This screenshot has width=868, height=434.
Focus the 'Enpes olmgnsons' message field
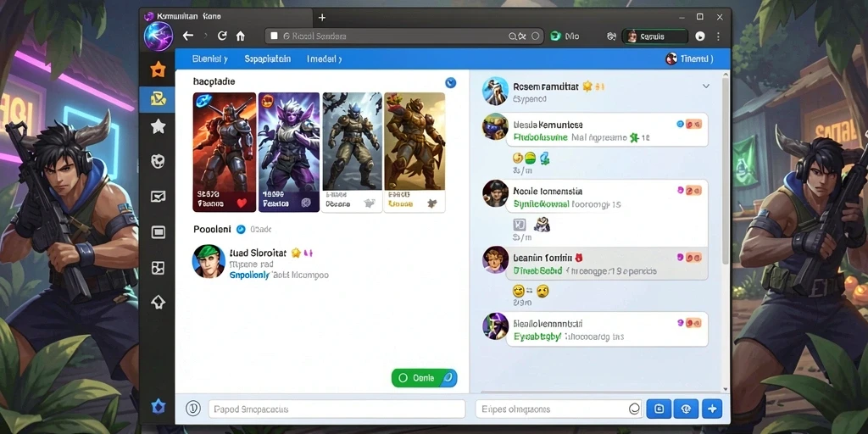click(x=558, y=409)
